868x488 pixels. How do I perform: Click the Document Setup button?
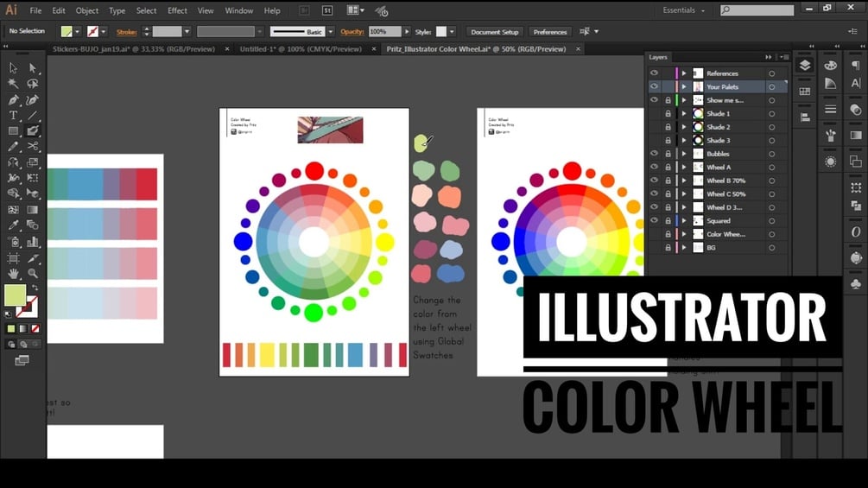tap(494, 32)
